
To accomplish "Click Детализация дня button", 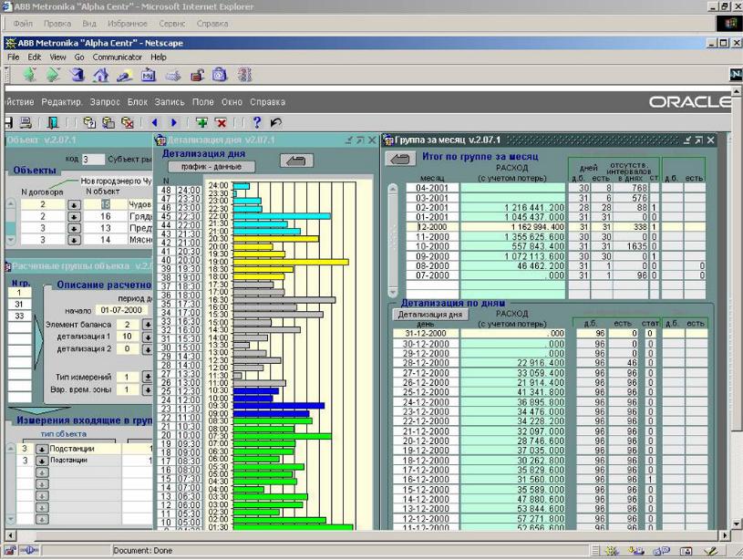I will [429, 315].
